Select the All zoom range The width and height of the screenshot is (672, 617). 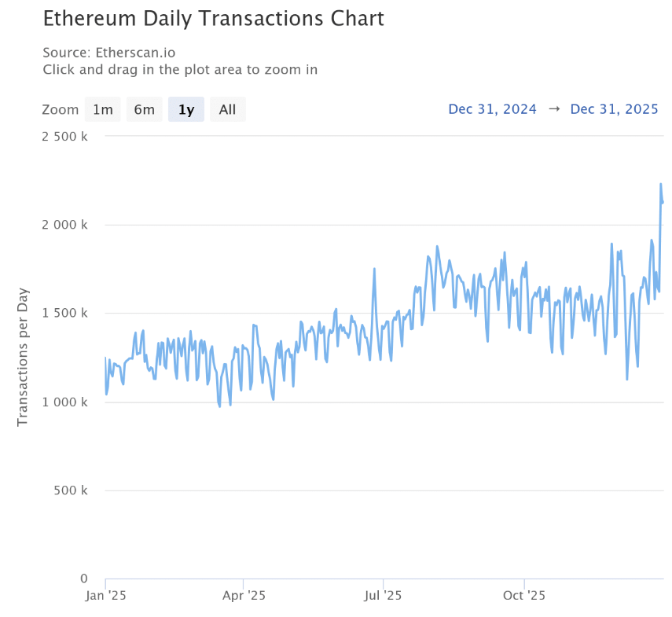pos(227,109)
